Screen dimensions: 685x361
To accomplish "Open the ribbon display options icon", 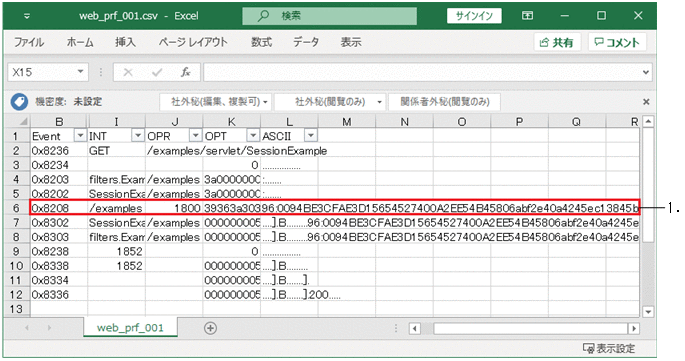I will 527,16.
